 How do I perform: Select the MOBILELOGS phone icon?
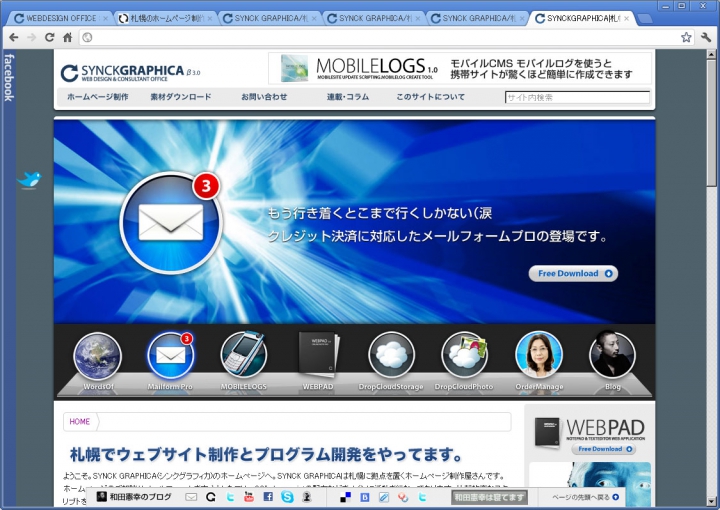pos(244,355)
